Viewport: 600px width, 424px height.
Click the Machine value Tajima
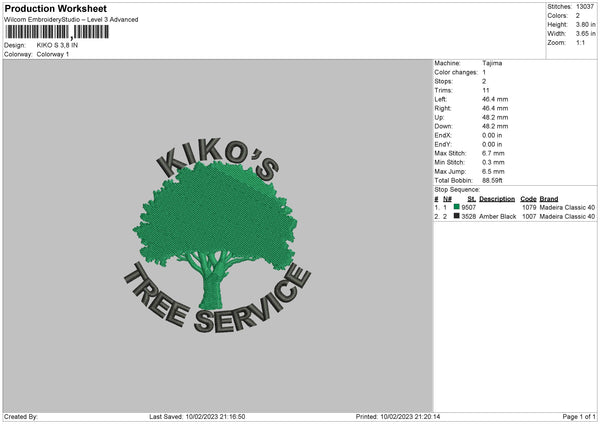(492, 63)
